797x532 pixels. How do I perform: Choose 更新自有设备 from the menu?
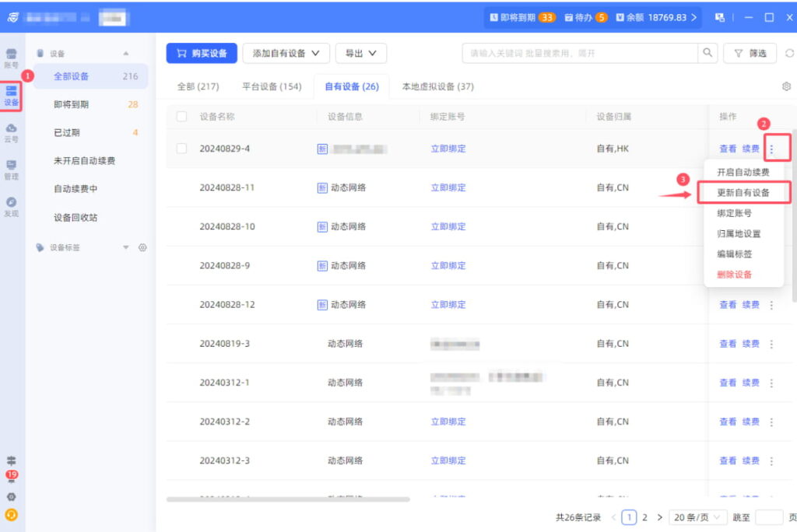point(743,193)
